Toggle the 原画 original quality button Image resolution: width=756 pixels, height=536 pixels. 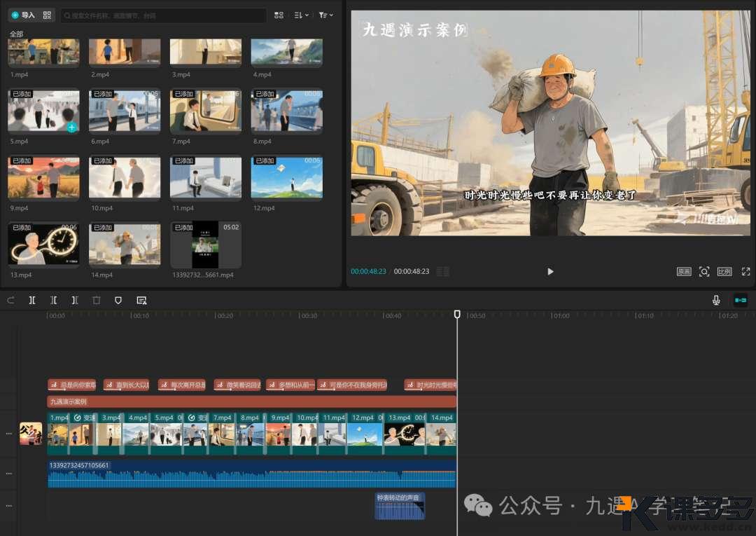[x=684, y=271]
